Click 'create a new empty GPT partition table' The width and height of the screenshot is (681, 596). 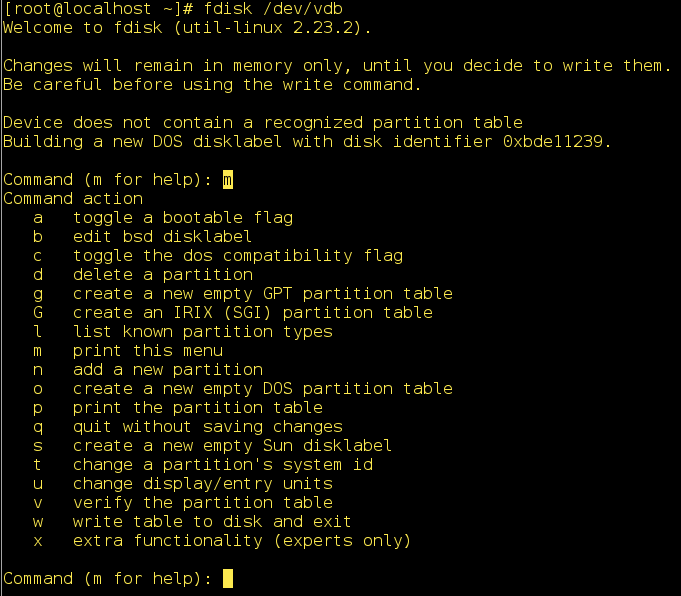(262, 294)
